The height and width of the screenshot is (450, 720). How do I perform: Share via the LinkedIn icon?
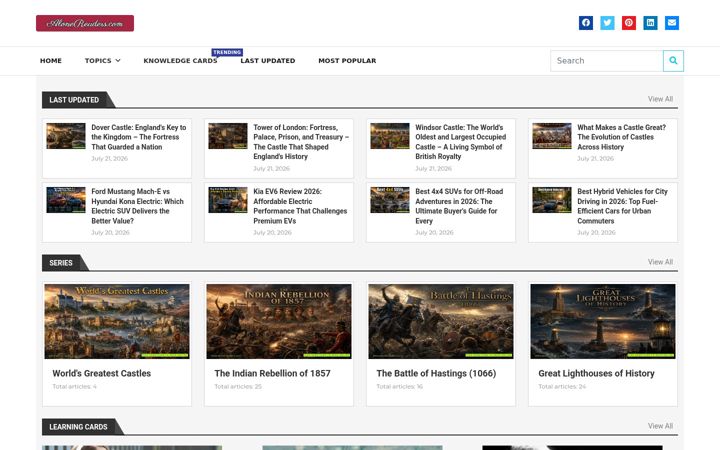pos(650,22)
